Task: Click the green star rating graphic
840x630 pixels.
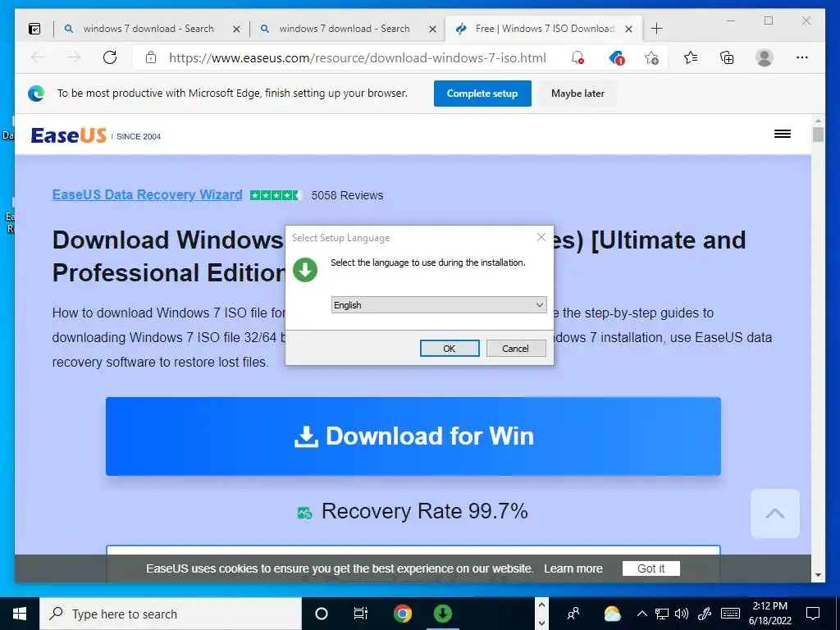Action: 276,195
